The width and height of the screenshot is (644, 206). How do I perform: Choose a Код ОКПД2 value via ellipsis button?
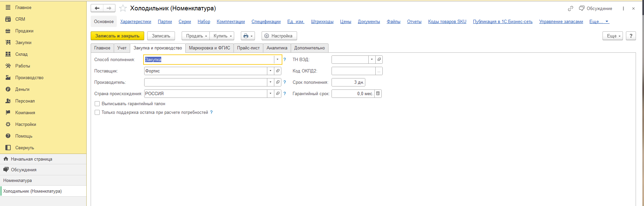tap(379, 71)
